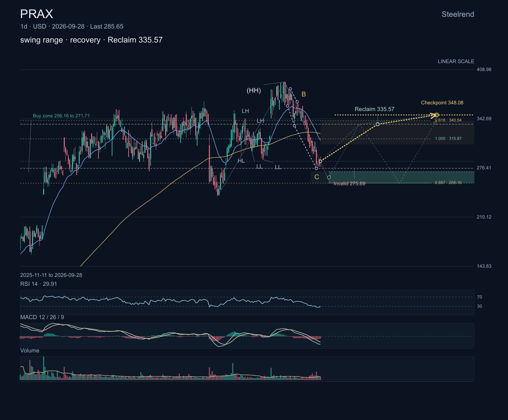Click the orange C wave label
The width and height of the screenshot is (508, 420).
pyautogui.click(x=317, y=177)
